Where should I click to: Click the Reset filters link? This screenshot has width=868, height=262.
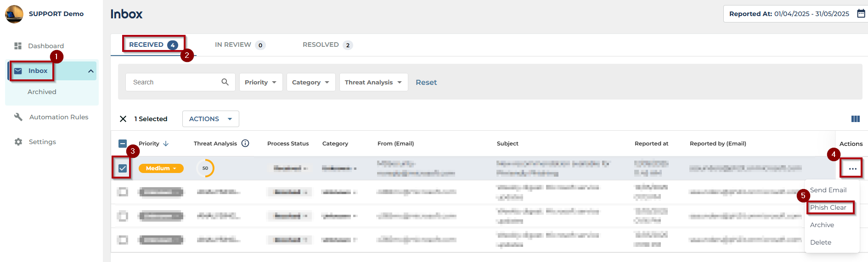point(426,82)
